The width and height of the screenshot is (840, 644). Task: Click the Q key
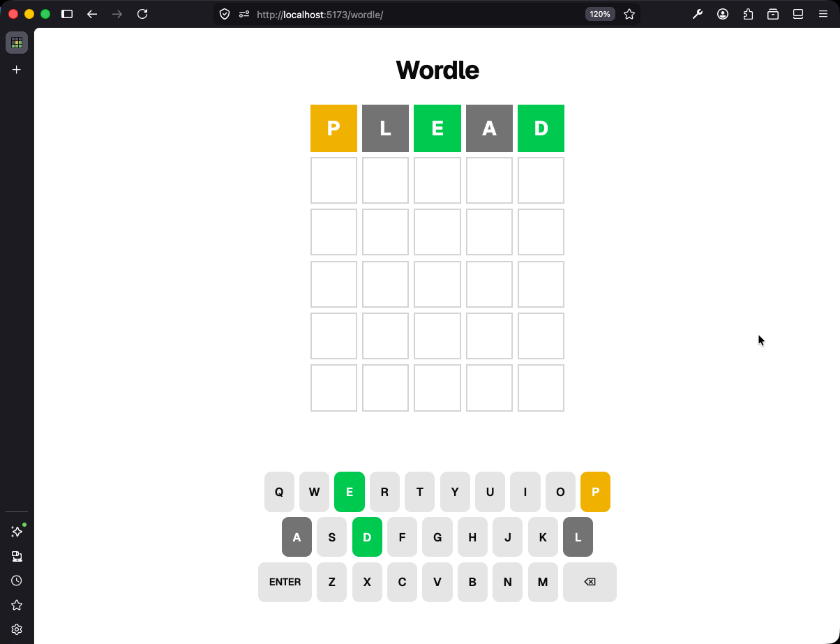pos(279,492)
